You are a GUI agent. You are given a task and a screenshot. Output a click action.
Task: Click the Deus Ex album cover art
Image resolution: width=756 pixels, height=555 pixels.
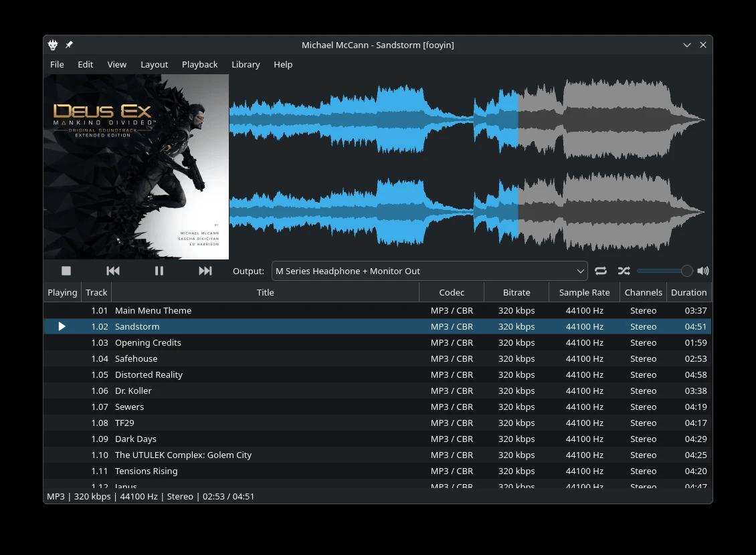136,166
